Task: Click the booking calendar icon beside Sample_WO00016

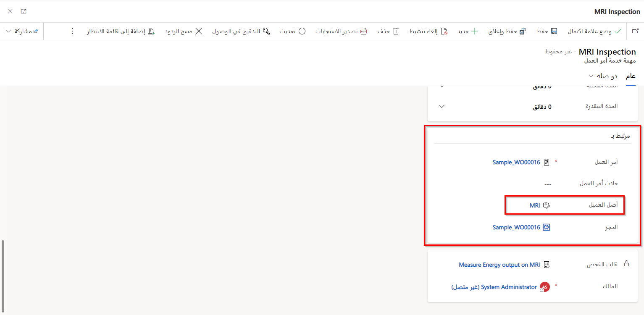Action: (x=547, y=227)
